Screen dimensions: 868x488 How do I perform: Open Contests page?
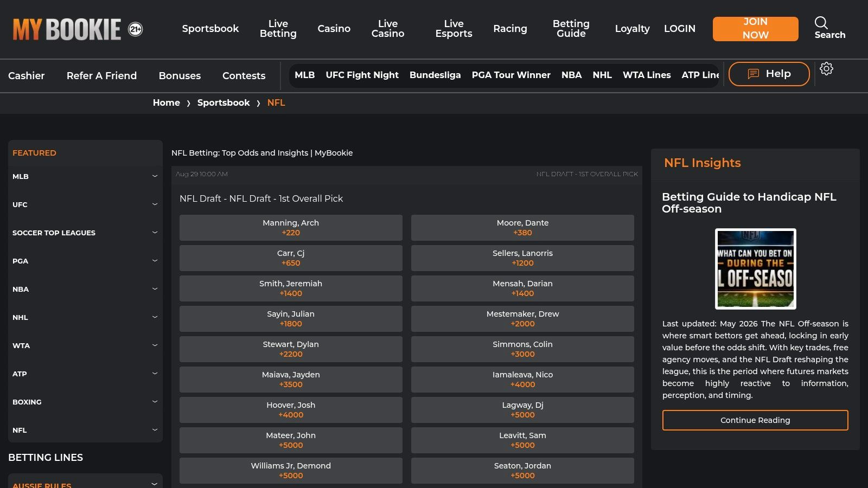(x=244, y=76)
